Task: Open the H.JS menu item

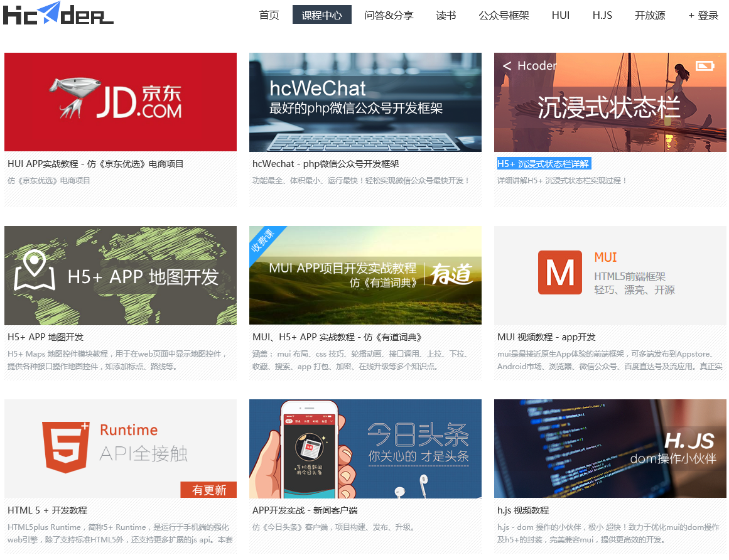Action: (602, 15)
